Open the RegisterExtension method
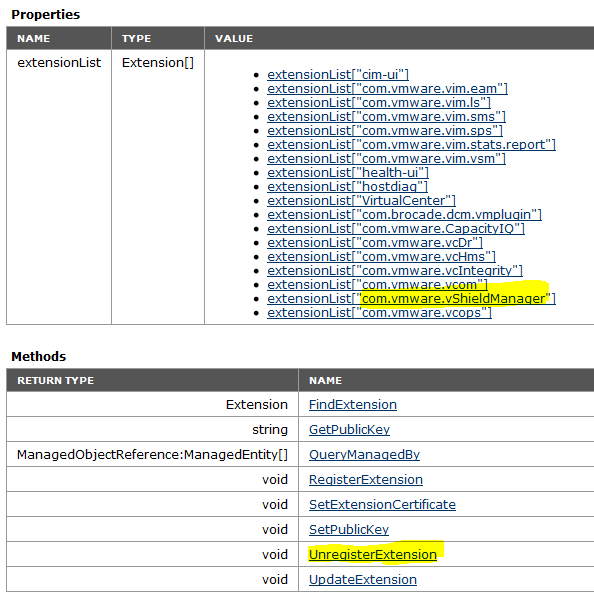 [366, 480]
